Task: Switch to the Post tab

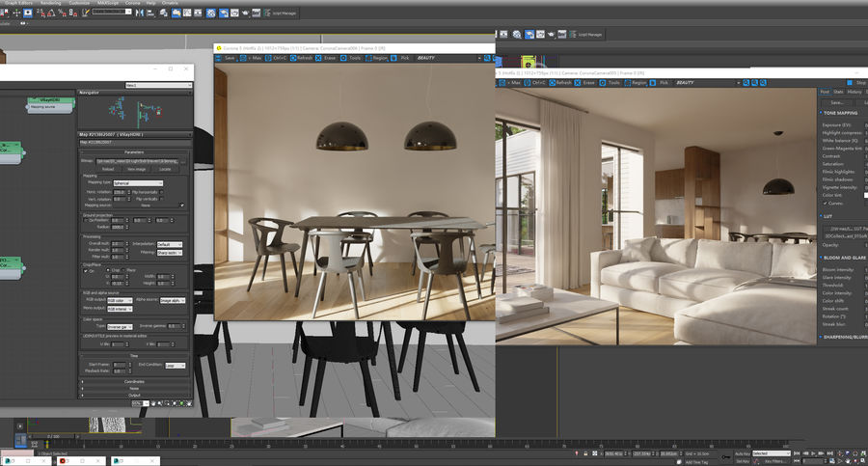Action: click(825, 92)
